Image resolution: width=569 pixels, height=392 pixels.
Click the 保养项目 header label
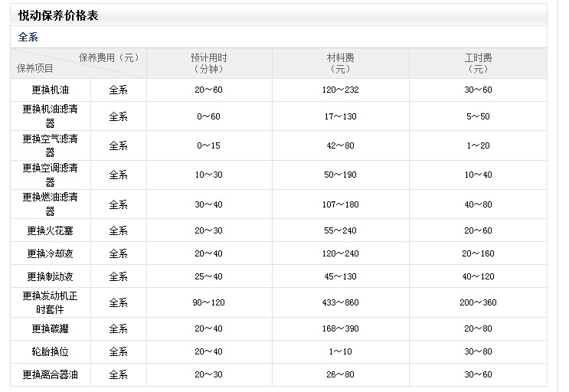coord(35,69)
